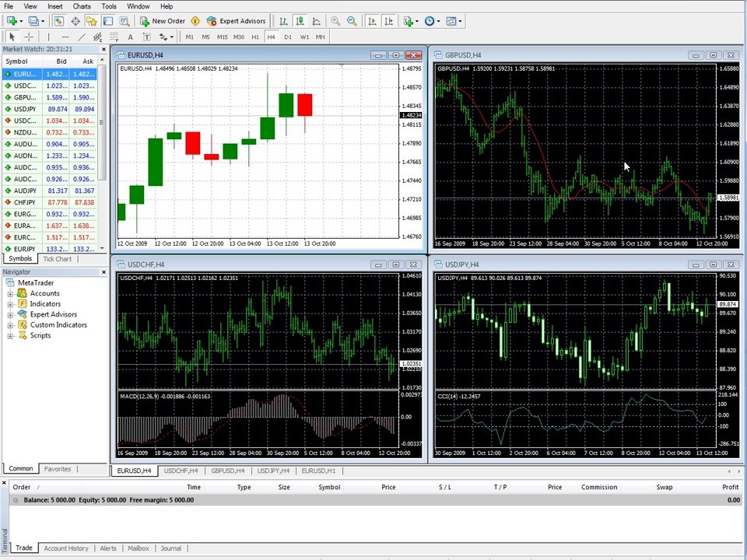Click the Templates toolbar icon

(x=451, y=21)
